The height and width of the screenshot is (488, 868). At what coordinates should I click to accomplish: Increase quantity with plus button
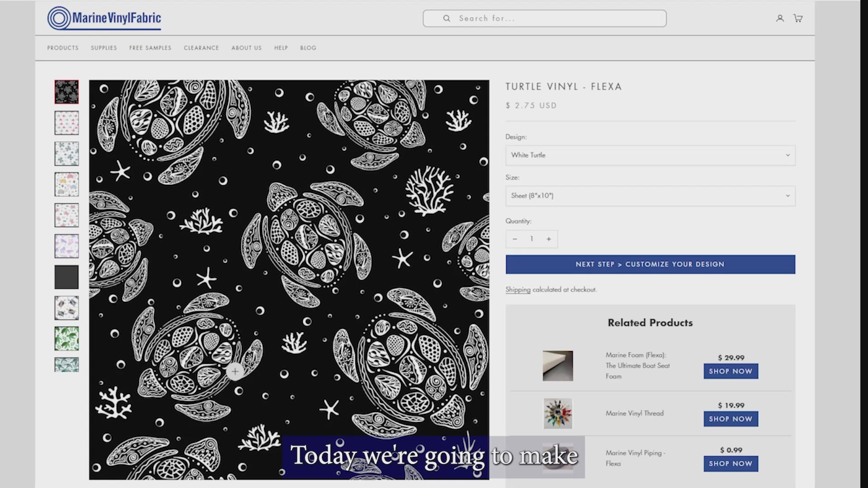pyautogui.click(x=548, y=239)
